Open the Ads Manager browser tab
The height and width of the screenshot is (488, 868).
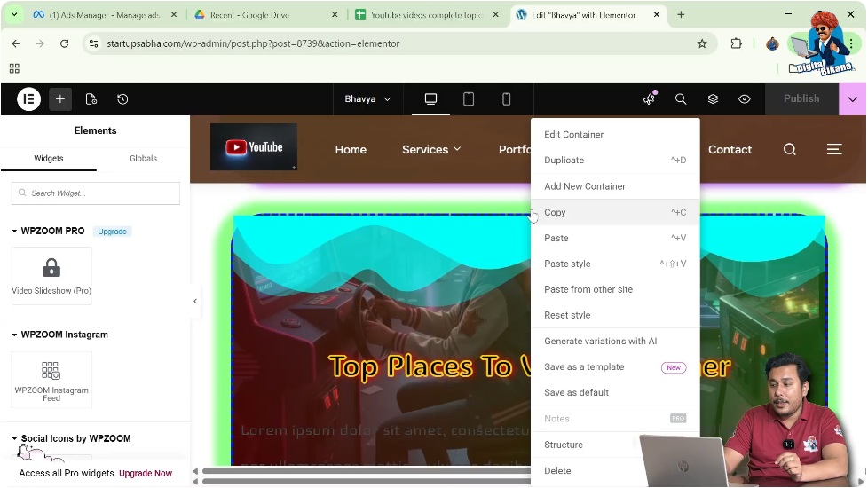[104, 15]
